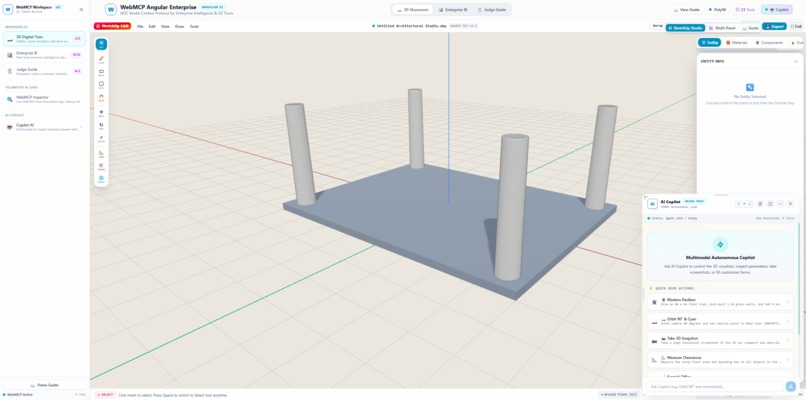Clear Copilot chat with trash icon

pyautogui.click(x=760, y=204)
